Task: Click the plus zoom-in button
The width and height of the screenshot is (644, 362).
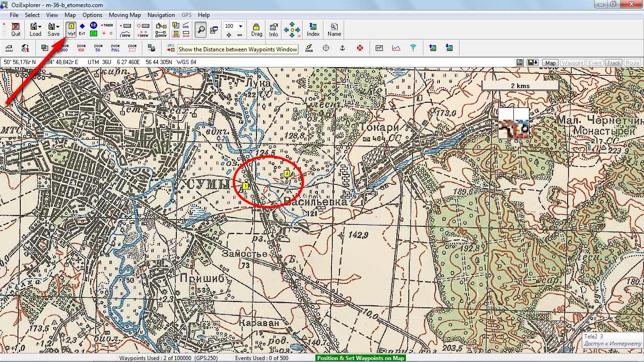Action: tap(229, 34)
